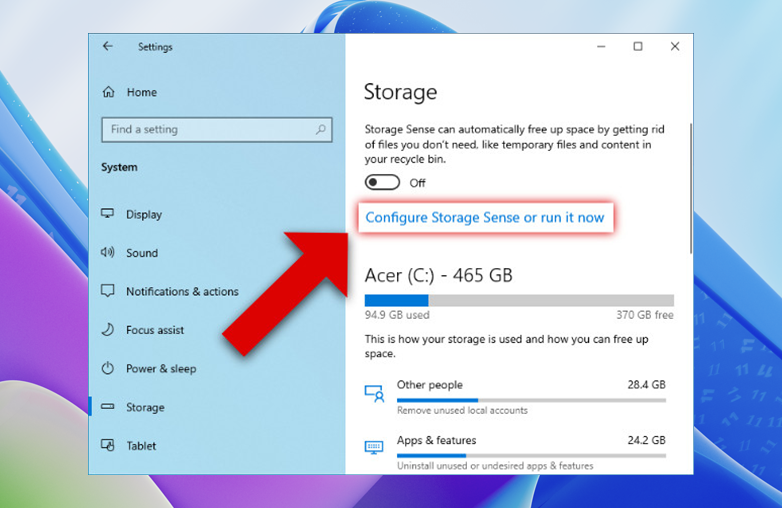The width and height of the screenshot is (782, 508).
Task: Click the Sound speaker icon
Action: (x=107, y=252)
